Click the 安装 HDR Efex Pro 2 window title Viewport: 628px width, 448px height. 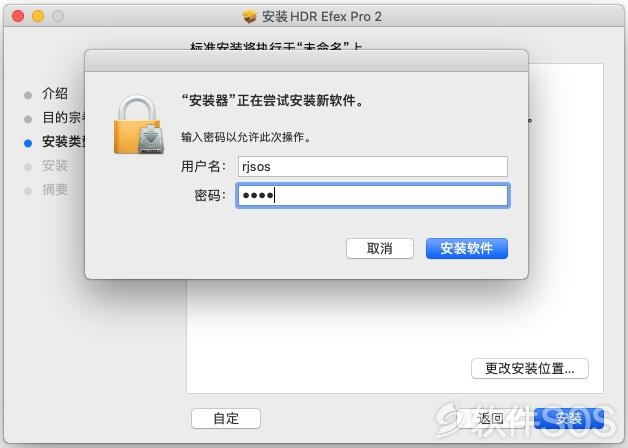click(322, 16)
